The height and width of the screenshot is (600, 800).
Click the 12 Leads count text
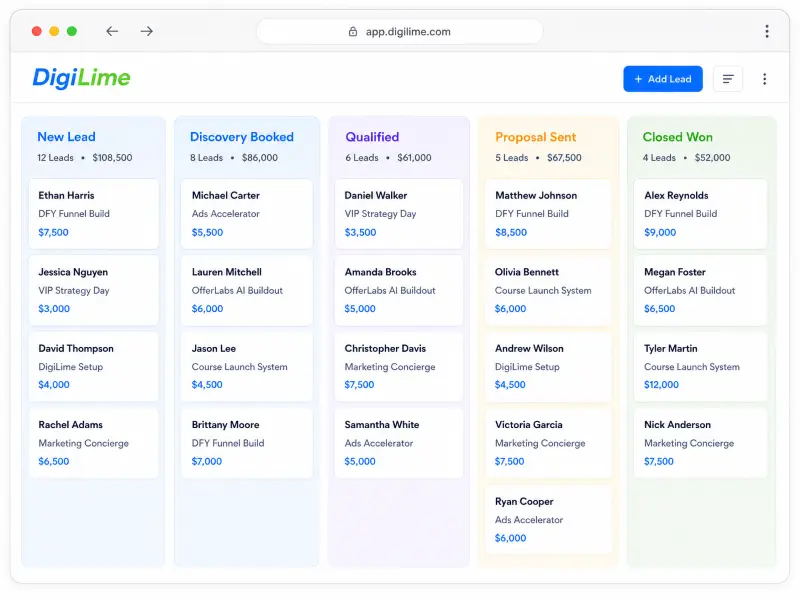click(55, 158)
